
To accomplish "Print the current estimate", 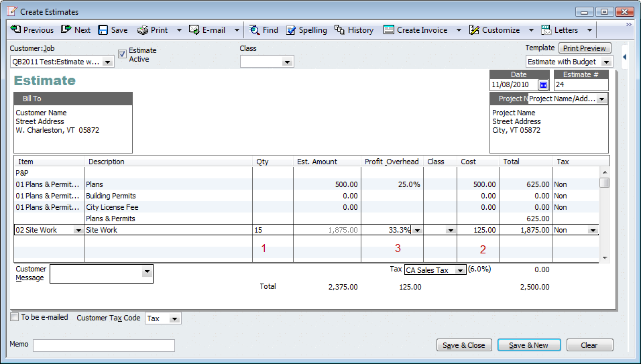I will [152, 30].
